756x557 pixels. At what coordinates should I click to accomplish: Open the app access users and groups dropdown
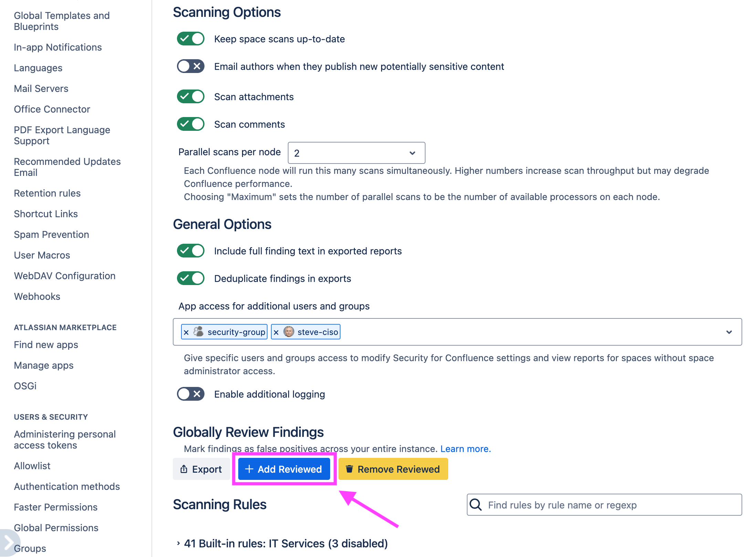[x=729, y=332]
